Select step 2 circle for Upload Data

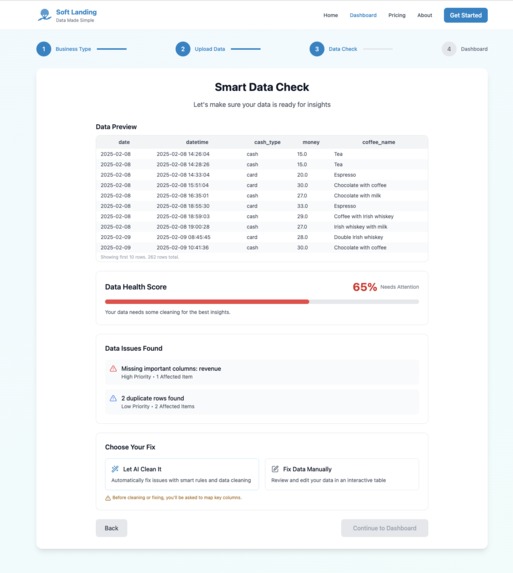[x=183, y=49]
